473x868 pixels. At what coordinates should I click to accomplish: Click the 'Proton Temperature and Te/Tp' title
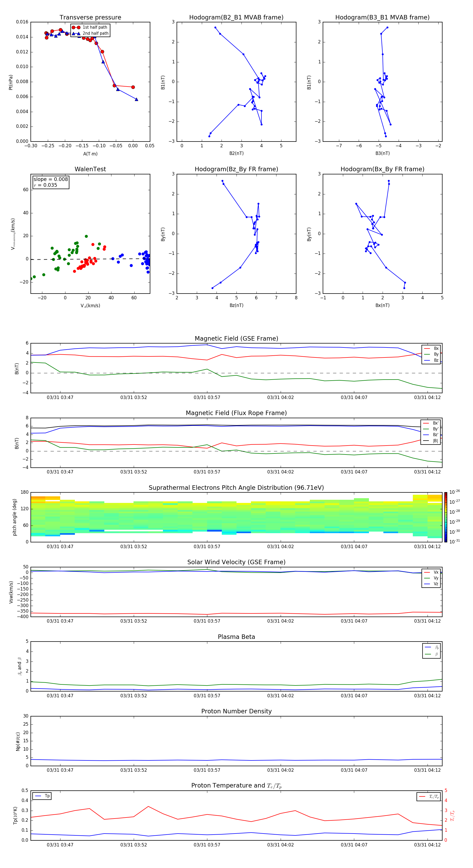236,785
